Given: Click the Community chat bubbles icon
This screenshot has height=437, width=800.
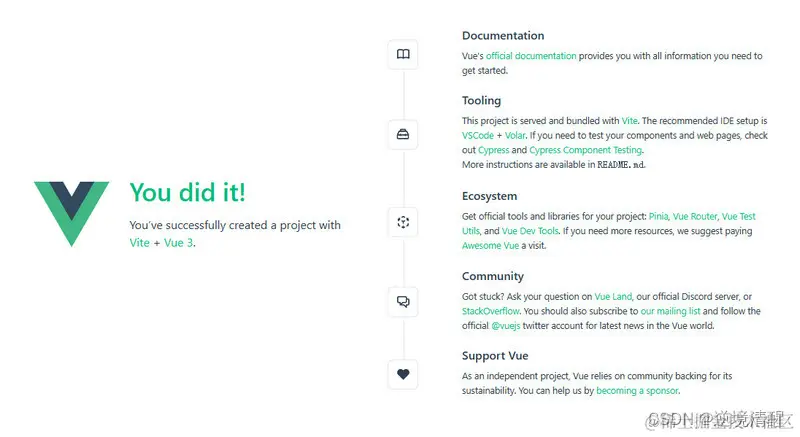Looking at the screenshot, I should [403, 301].
